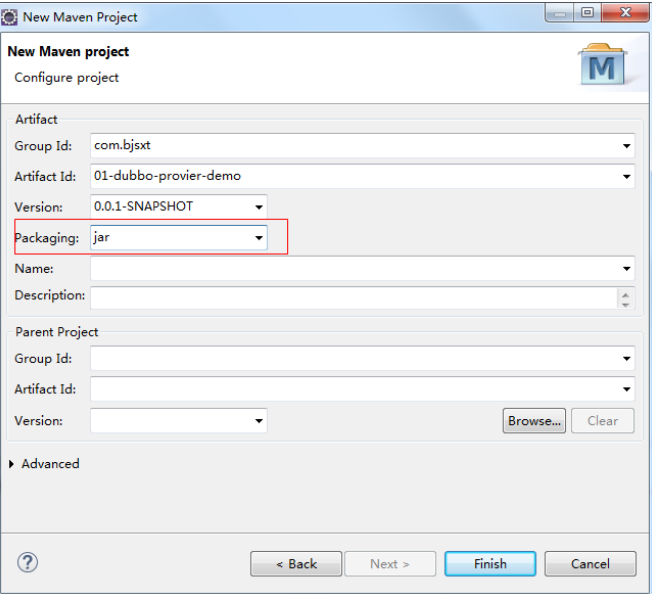Click the Browse... button
Image resolution: width=652 pixels, height=594 pixels.
[x=534, y=421]
